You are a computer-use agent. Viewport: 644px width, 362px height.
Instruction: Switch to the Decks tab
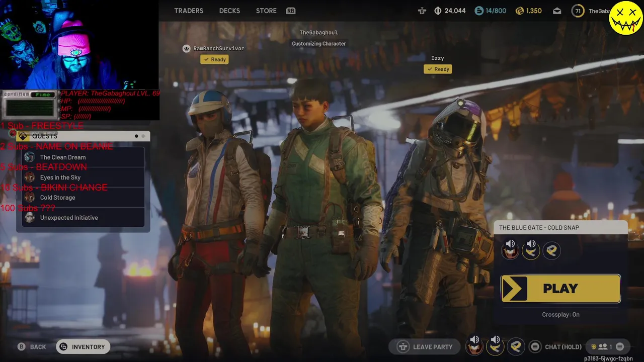click(229, 11)
